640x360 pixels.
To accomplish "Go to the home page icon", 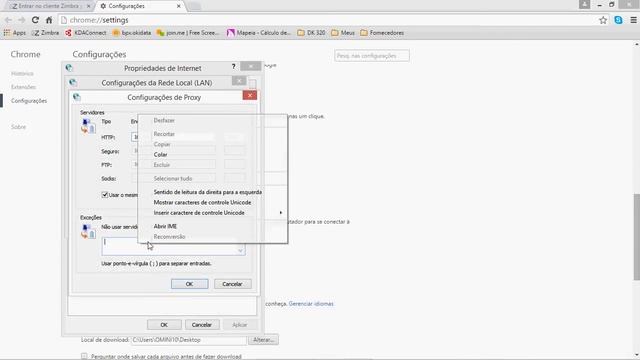I will click(x=49, y=20).
